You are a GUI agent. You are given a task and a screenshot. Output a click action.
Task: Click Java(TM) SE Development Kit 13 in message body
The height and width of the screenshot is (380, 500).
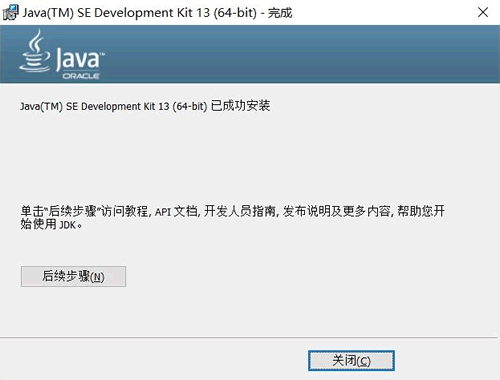click(x=95, y=106)
